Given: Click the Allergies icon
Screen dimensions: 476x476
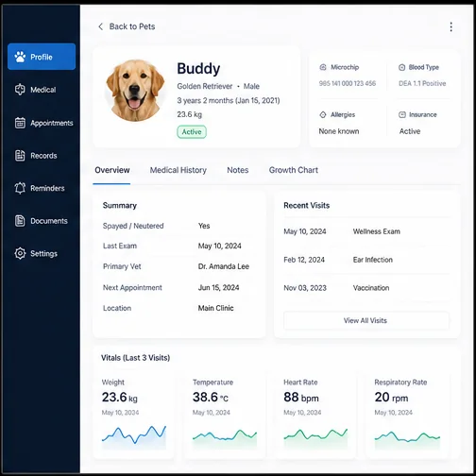Looking at the screenshot, I should (323, 114).
